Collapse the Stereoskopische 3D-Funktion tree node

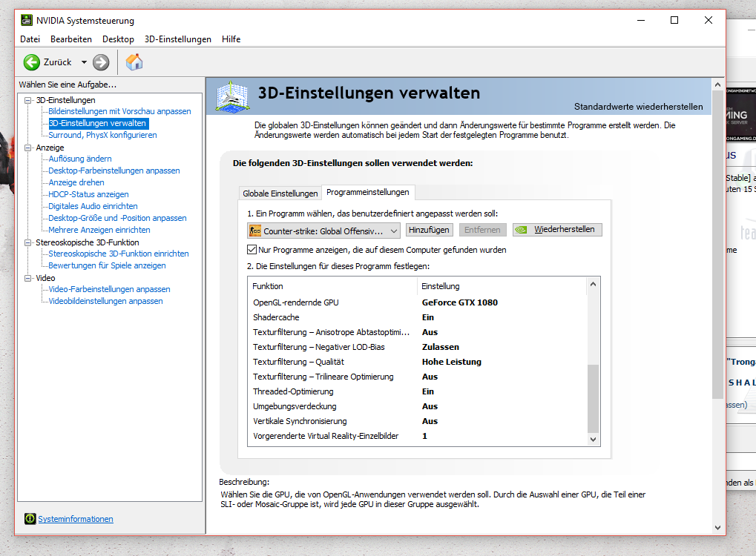(x=28, y=242)
